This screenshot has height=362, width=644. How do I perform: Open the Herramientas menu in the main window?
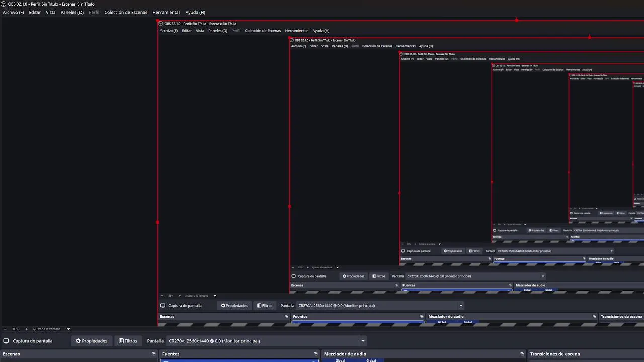(167, 12)
